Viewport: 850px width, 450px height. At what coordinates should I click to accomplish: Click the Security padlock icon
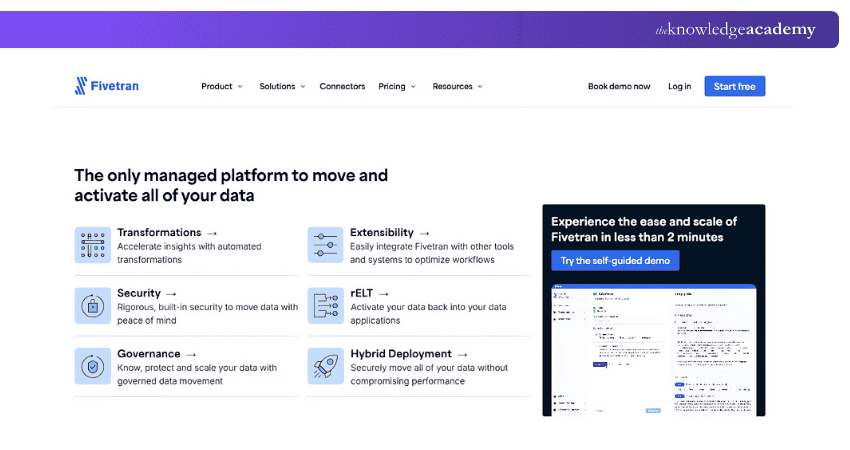tap(93, 306)
